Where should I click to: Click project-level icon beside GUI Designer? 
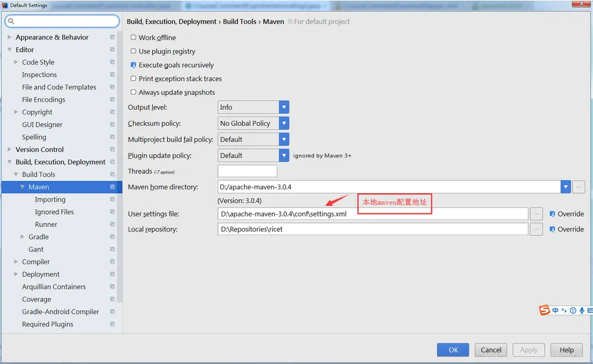(x=112, y=125)
